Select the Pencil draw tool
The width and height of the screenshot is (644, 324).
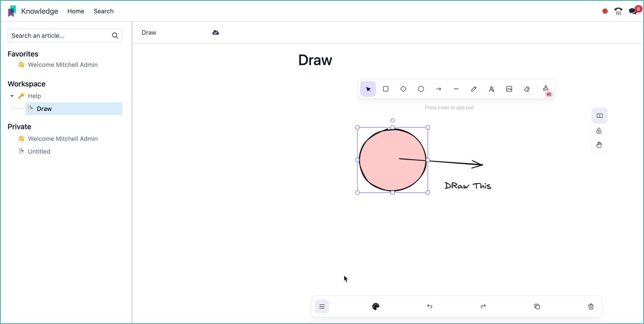tap(474, 89)
